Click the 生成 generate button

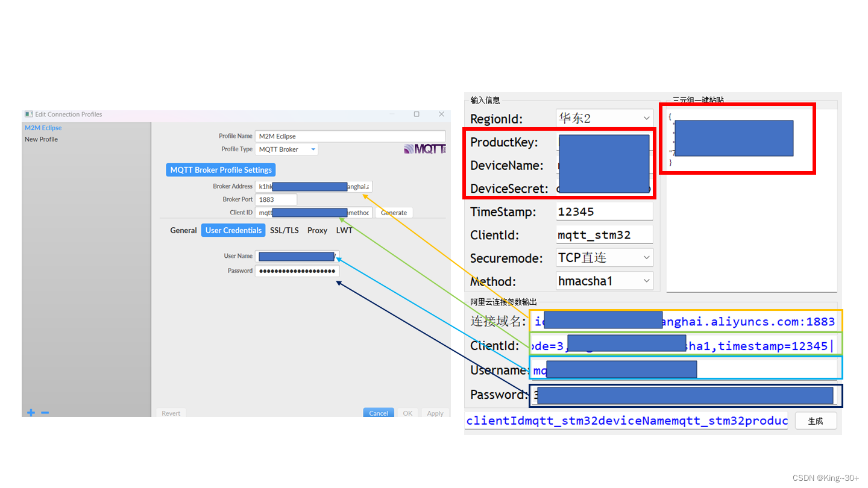tap(816, 421)
